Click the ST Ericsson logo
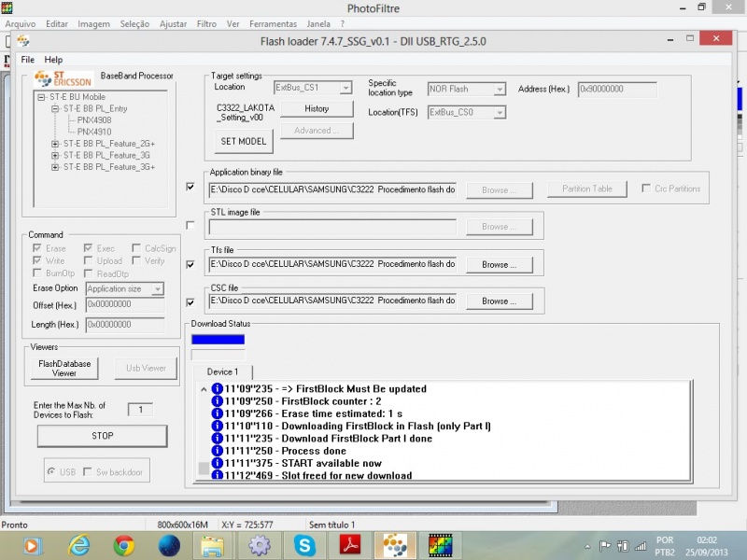 [x=63, y=78]
